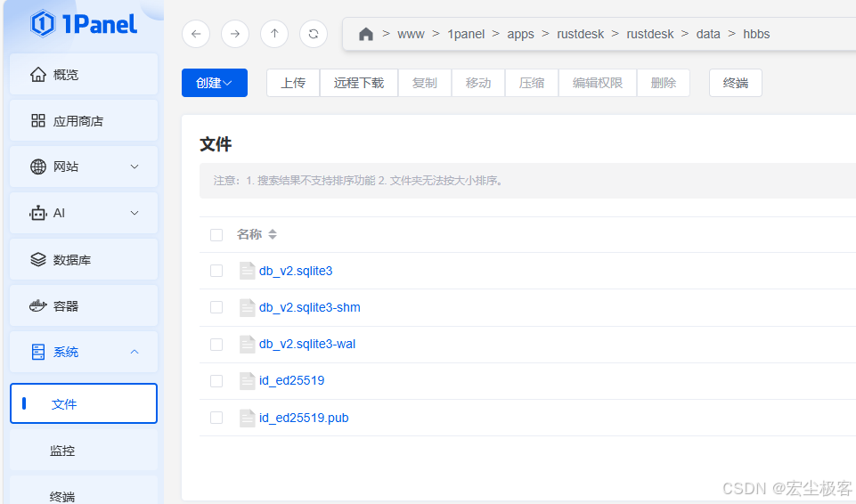The height and width of the screenshot is (504, 856).
Task: Click file icon beside db_v2.sqlite3-shm
Action: click(x=248, y=307)
